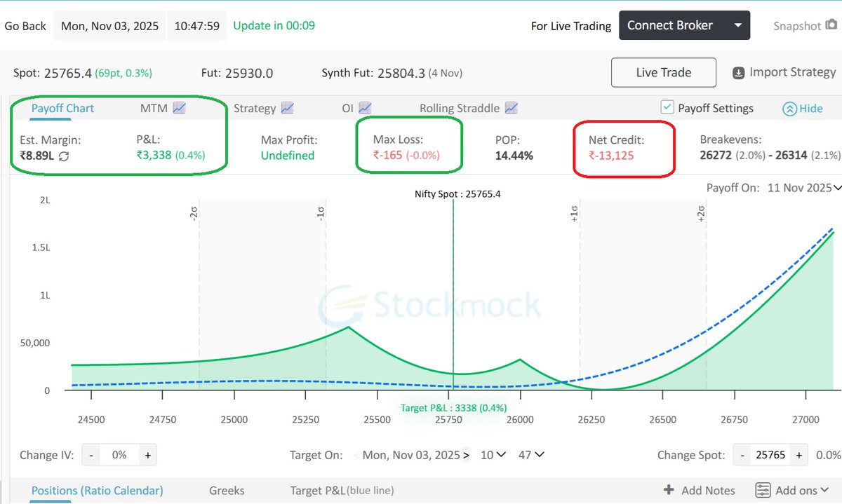Click the Go Back link
This screenshot has width=842, height=504.
click(25, 25)
